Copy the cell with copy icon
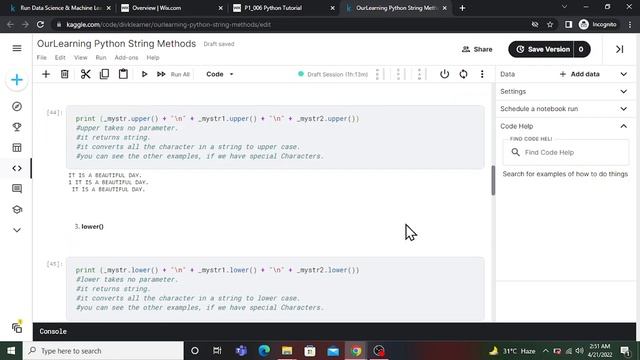This screenshot has height=360, width=640. 104,74
